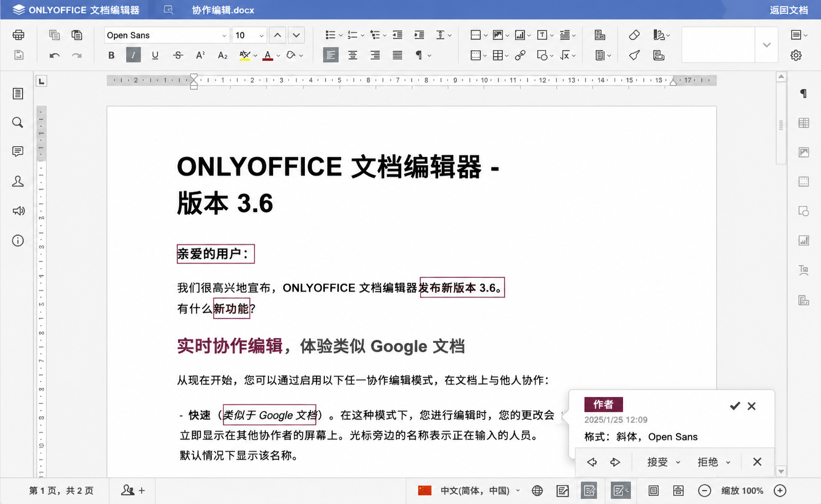Align text left
Screen dimensions: 821x504
point(330,55)
